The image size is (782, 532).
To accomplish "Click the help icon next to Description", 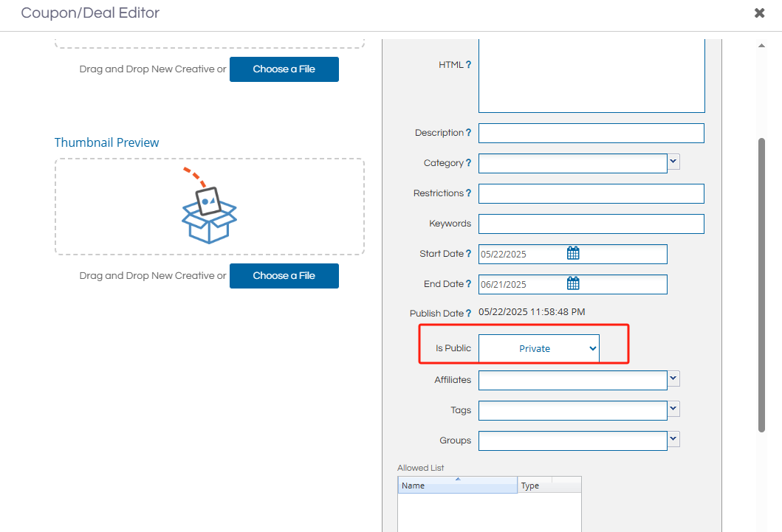I will pos(468,133).
